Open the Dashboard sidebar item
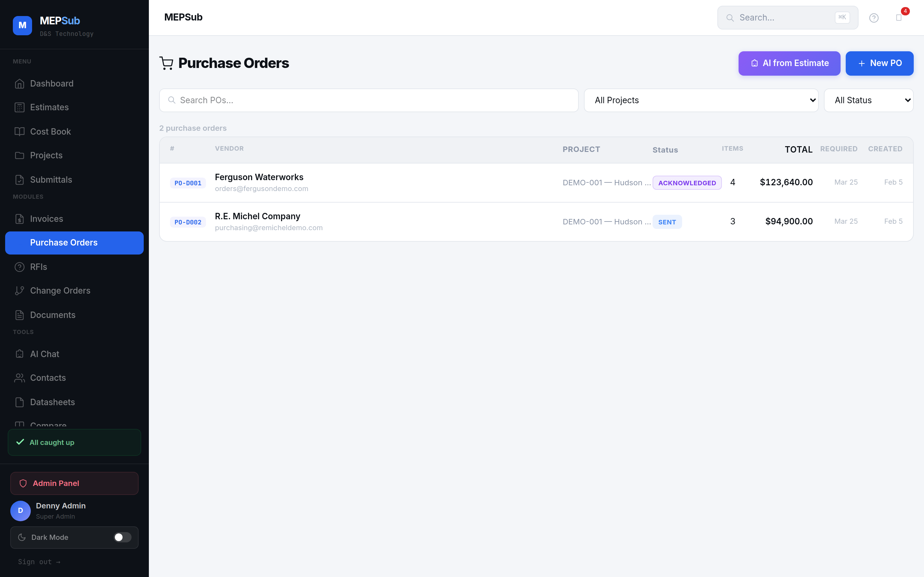Image resolution: width=924 pixels, height=577 pixels. 52,83
